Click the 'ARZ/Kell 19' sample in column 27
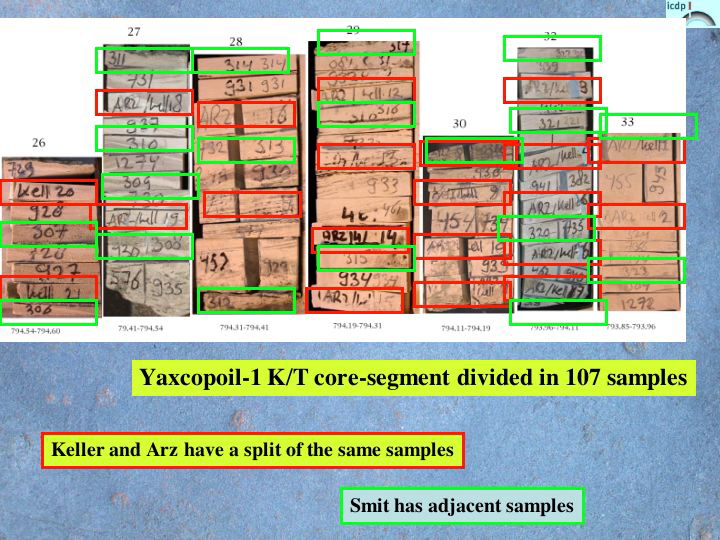This screenshot has width=720, height=540. 140,216
